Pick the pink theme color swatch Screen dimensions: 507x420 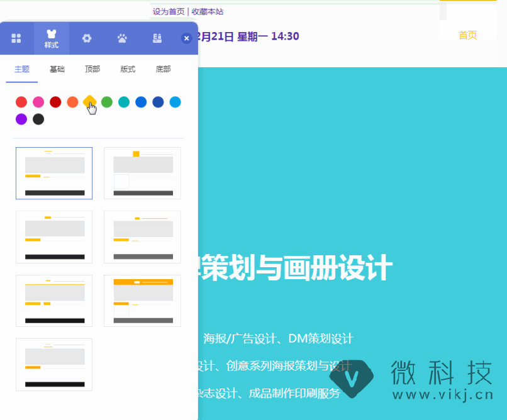[x=38, y=102]
